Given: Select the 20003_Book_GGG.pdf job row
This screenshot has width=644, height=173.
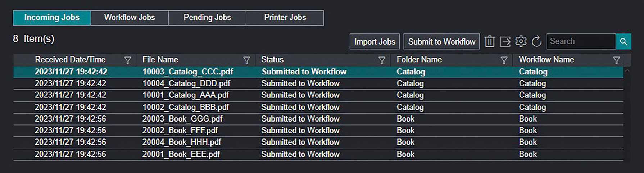Looking at the screenshot, I should 182,119.
